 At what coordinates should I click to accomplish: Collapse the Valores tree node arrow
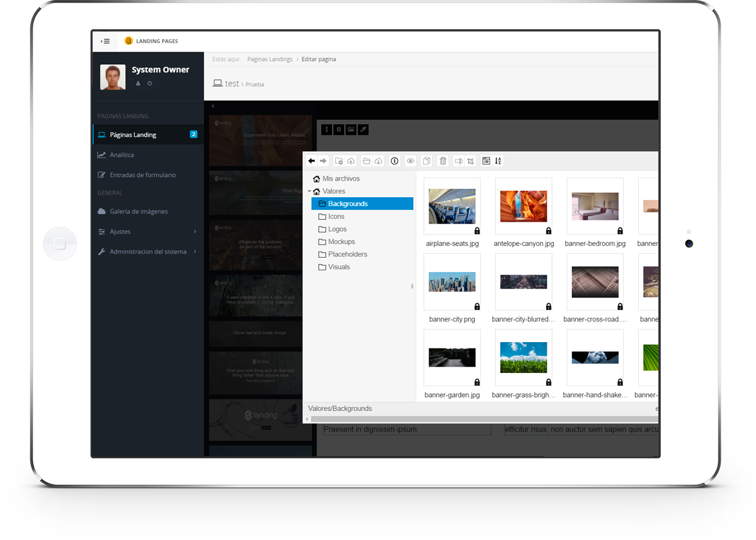(x=309, y=191)
